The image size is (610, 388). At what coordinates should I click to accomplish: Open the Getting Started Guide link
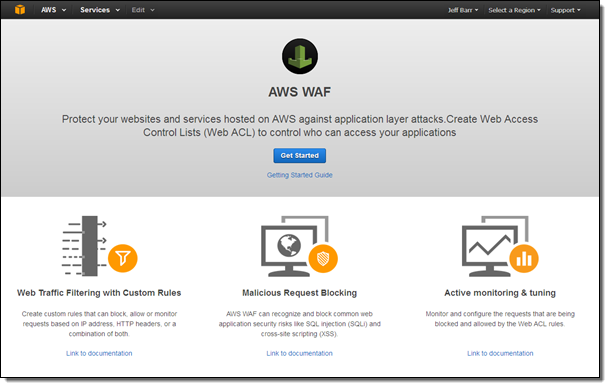pyautogui.click(x=300, y=175)
